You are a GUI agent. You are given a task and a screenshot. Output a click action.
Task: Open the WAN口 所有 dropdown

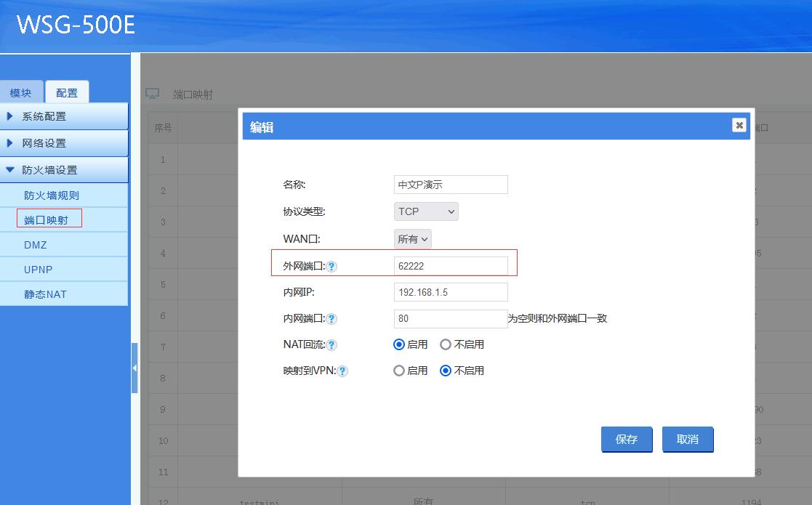point(412,238)
